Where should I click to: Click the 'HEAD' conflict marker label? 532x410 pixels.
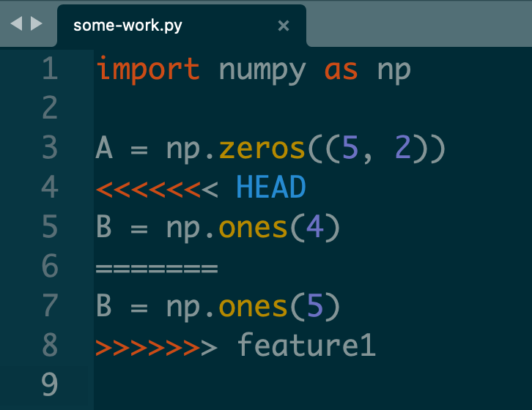pyautogui.click(x=271, y=187)
